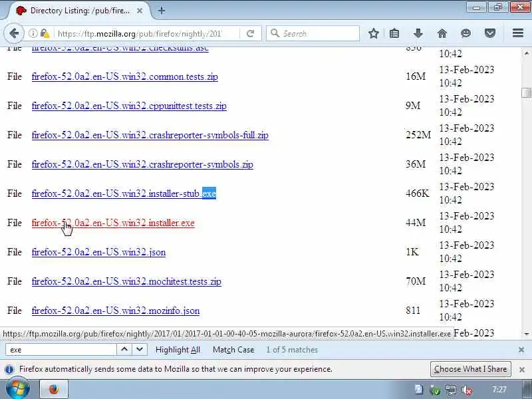The width and height of the screenshot is (532, 399).
Task: Reload the current page
Action: point(251,33)
